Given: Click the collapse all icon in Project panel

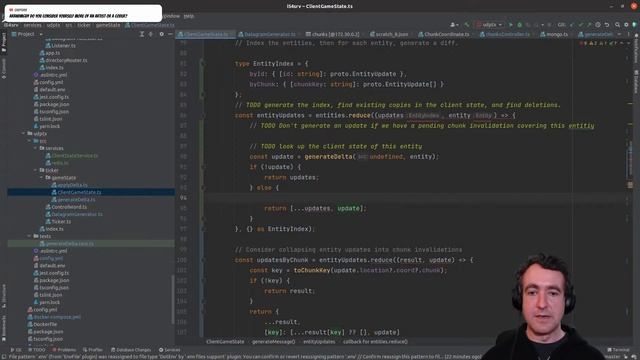Looking at the screenshot, I should 151,34.
